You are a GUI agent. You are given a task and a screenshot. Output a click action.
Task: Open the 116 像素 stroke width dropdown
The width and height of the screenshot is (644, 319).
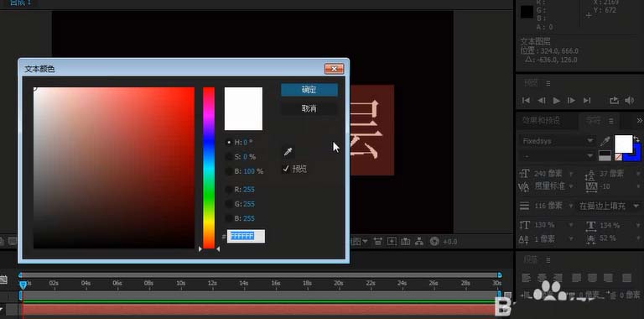(571, 206)
